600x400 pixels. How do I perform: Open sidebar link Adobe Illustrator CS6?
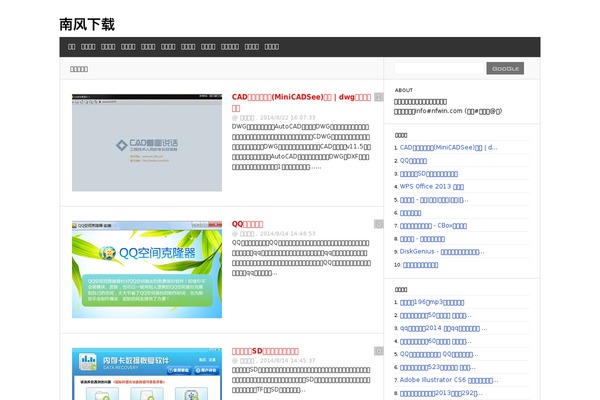(449, 380)
